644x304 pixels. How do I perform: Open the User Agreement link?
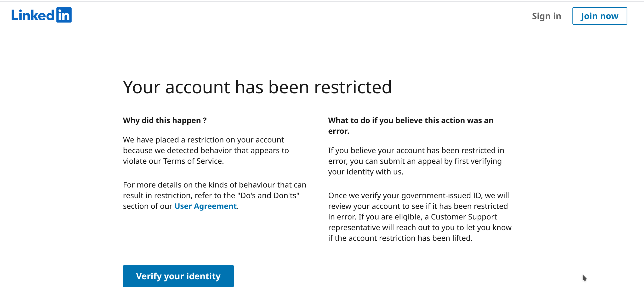pos(205,206)
